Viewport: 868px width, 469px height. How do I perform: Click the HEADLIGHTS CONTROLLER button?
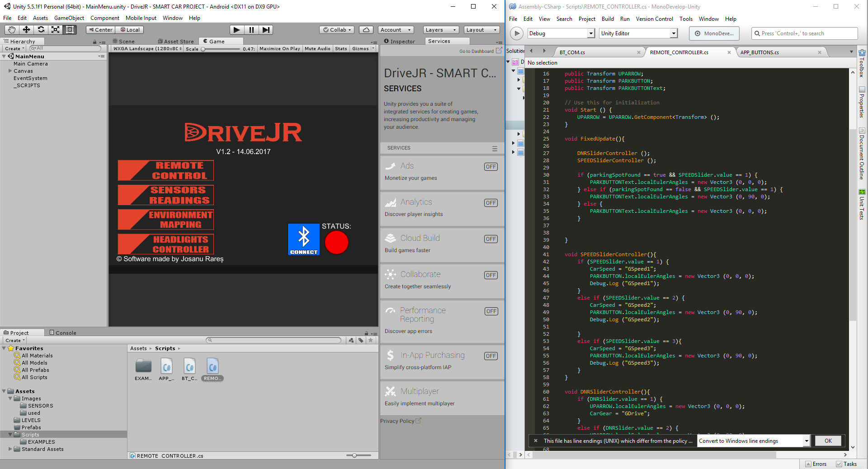[x=165, y=244]
